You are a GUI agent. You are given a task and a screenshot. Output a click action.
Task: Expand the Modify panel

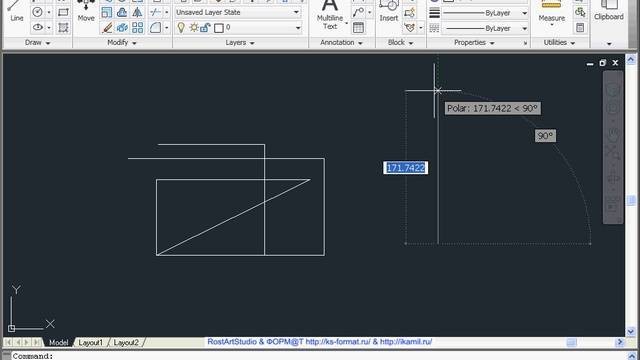(122, 42)
